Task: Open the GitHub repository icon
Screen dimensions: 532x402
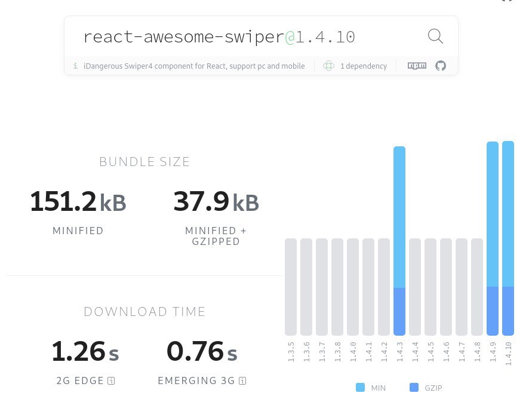Action: point(441,66)
